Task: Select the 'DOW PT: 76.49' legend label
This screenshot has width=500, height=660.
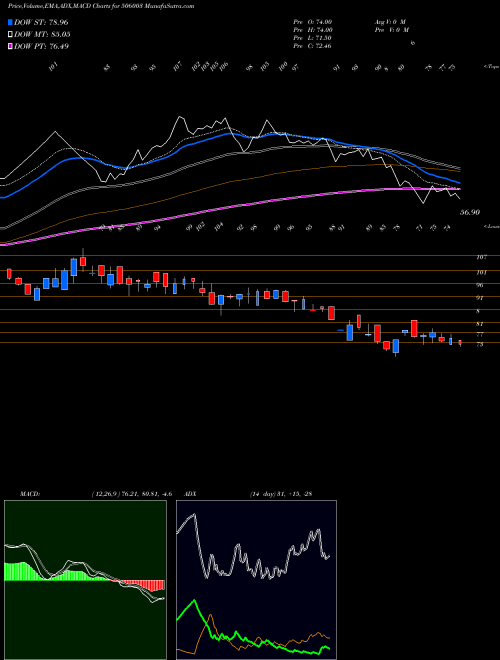Action: point(41,46)
